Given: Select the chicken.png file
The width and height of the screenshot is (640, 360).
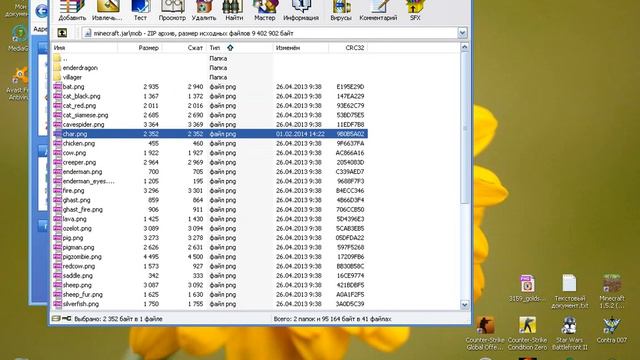Looking at the screenshot, I should (x=210, y=143).
